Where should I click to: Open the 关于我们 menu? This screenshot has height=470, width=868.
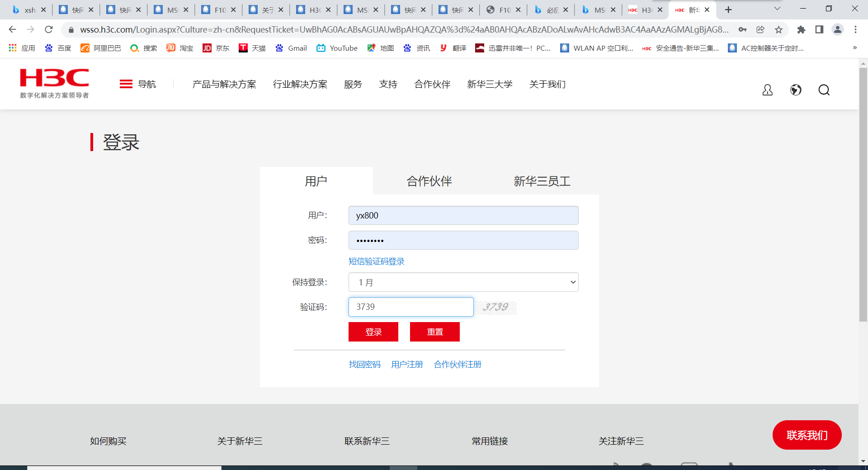547,84
